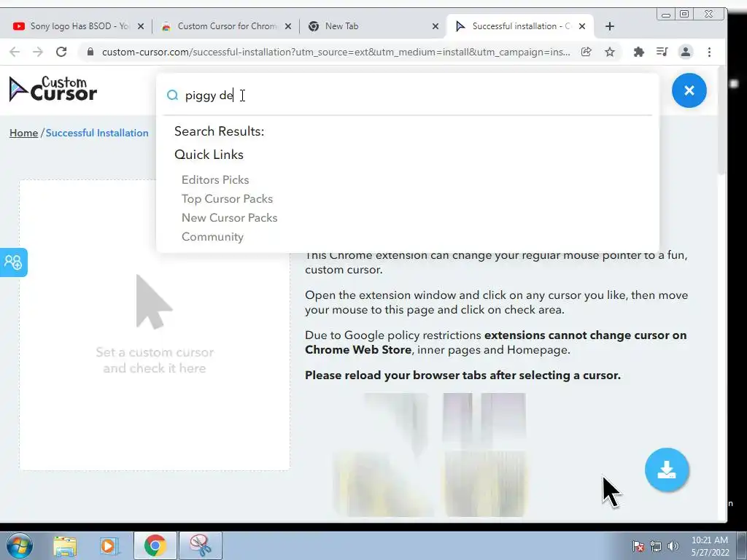Open the media control icon
747x560 pixels.
pyautogui.click(x=662, y=52)
